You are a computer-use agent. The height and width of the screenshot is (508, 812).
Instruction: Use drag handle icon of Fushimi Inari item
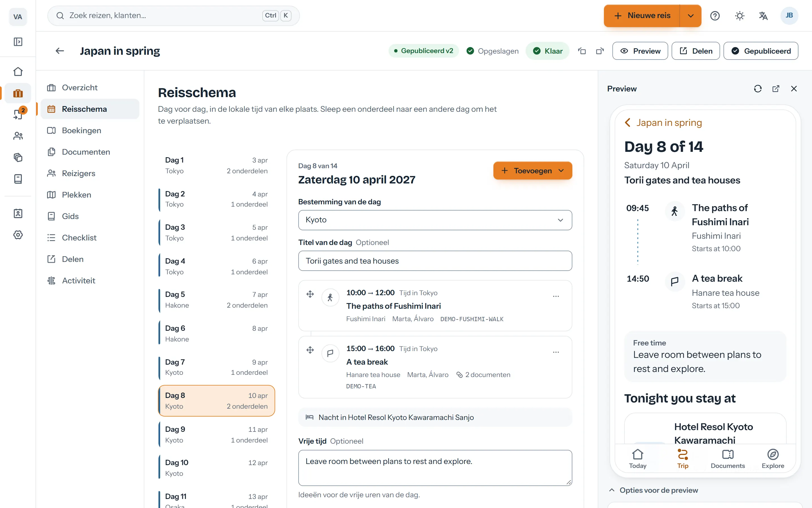(x=310, y=294)
